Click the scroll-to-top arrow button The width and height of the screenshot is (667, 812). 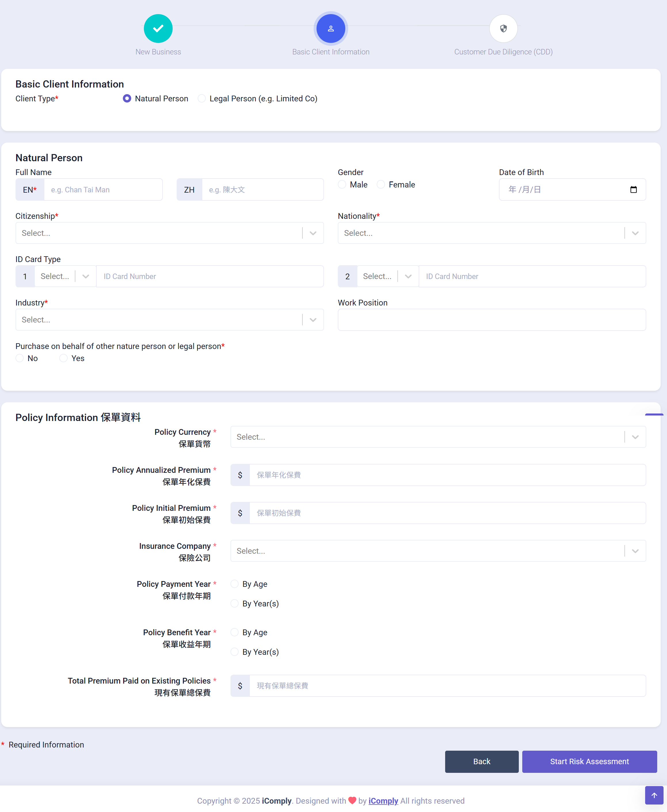[654, 795]
